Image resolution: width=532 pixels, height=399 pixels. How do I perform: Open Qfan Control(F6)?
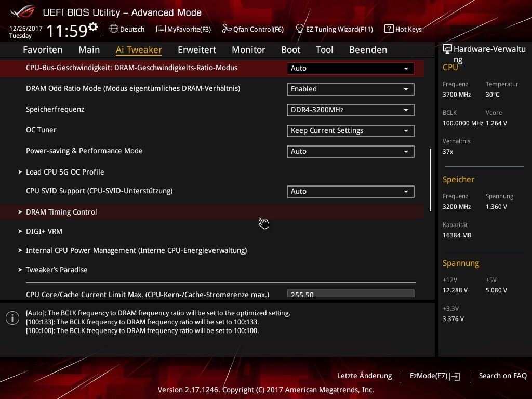pos(253,29)
